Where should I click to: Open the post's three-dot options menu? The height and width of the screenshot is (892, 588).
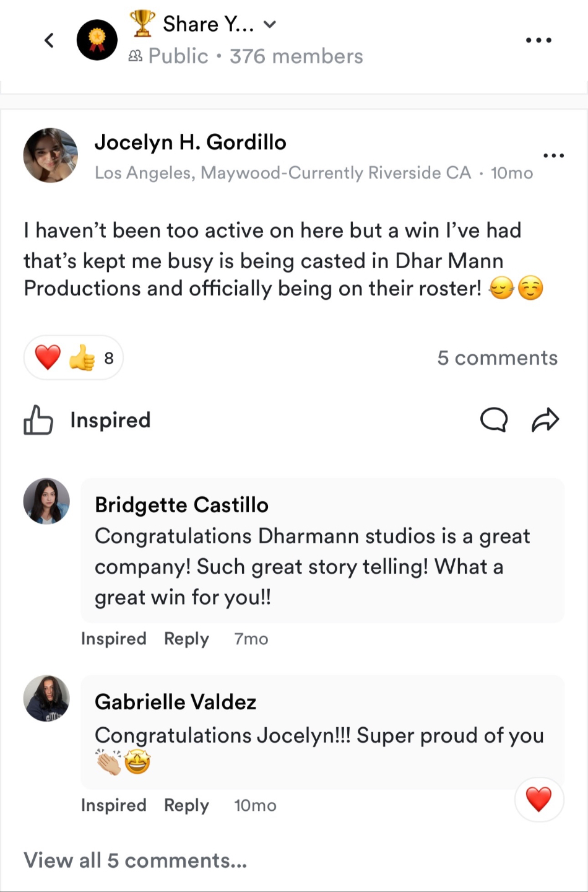tap(553, 155)
